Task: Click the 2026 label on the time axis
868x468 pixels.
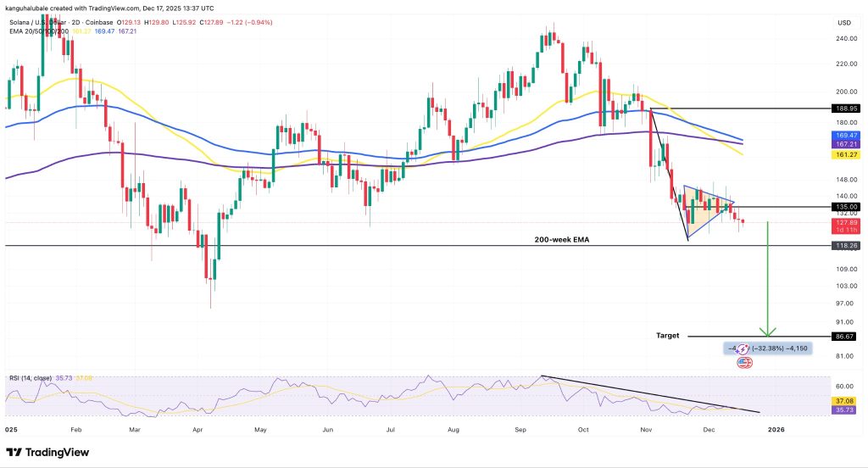Action: pos(775,429)
